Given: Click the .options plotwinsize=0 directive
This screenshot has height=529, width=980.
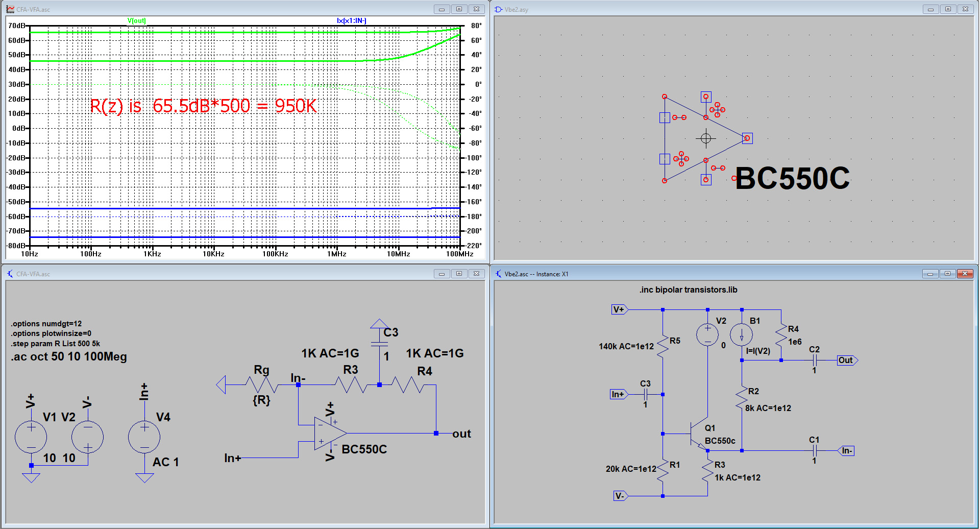Looking at the screenshot, I should (51, 333).
